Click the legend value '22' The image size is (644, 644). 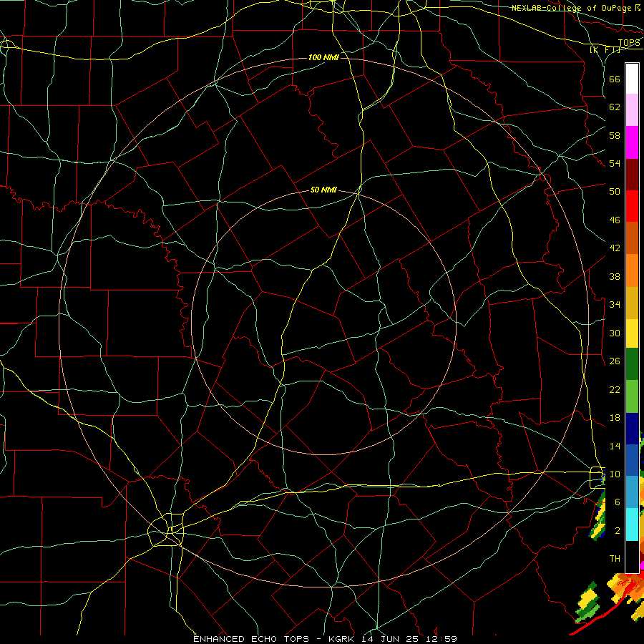click(615, 389)
